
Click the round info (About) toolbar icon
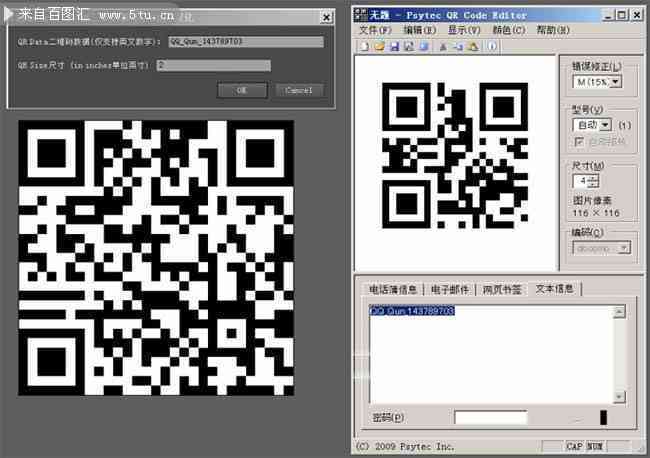(x=492, y=46)
